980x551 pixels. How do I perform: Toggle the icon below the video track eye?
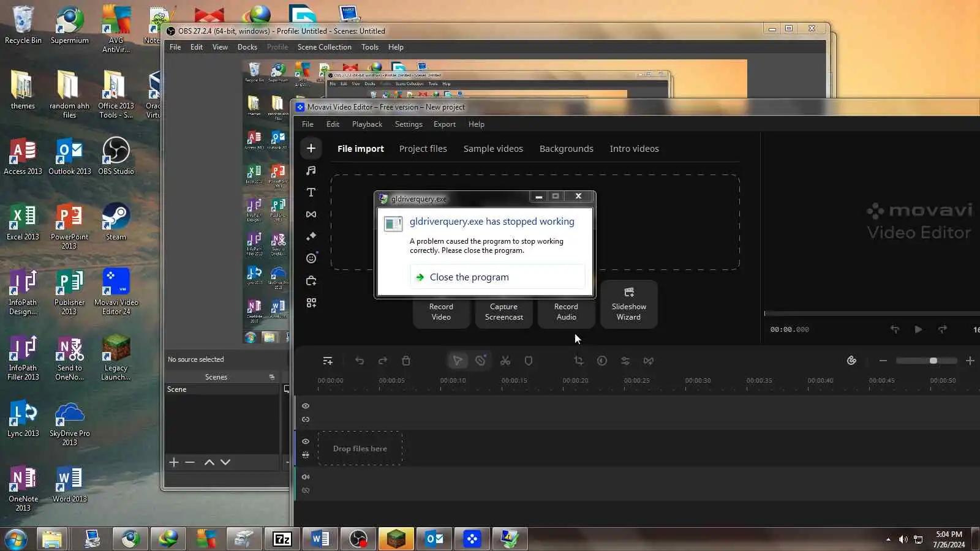pos(306,455)
